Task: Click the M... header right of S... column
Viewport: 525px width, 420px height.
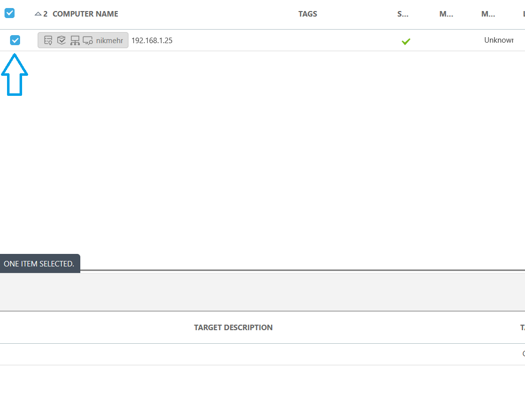Action: pyautogui.click(x=446, y=14)
